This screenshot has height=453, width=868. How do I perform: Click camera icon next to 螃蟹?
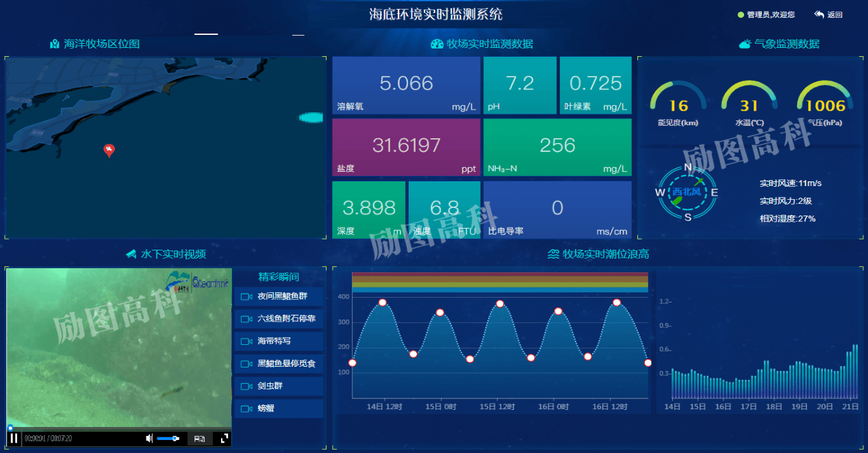tap(246, 409)
